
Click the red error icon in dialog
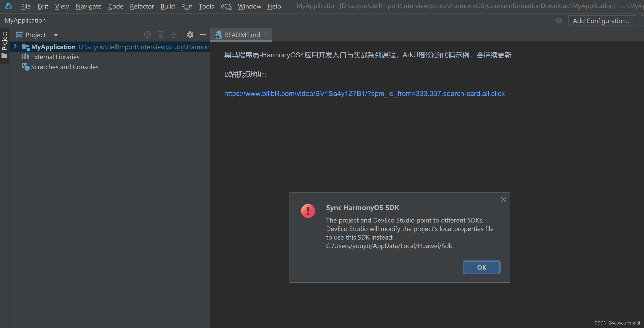click(x=308, y=211)
